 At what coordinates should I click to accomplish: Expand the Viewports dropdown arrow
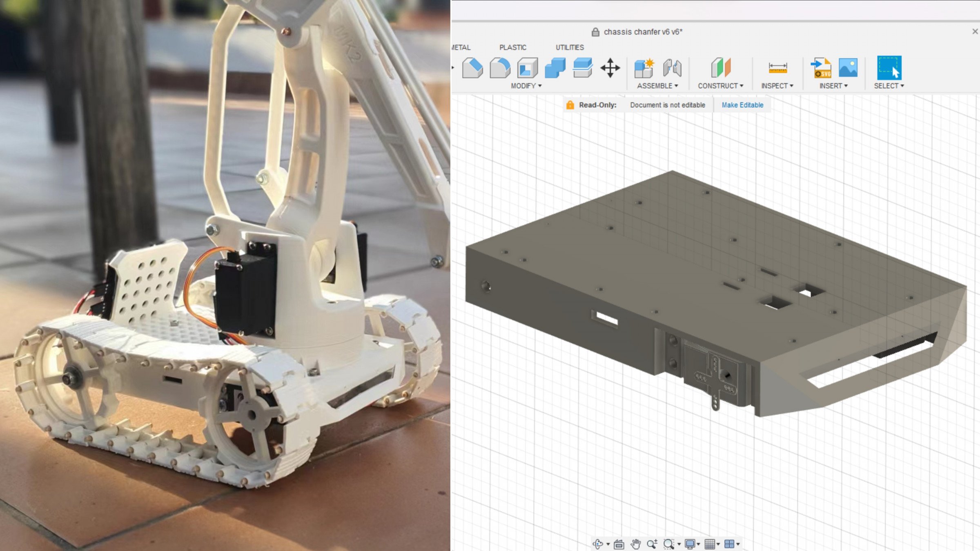(738, 544)
